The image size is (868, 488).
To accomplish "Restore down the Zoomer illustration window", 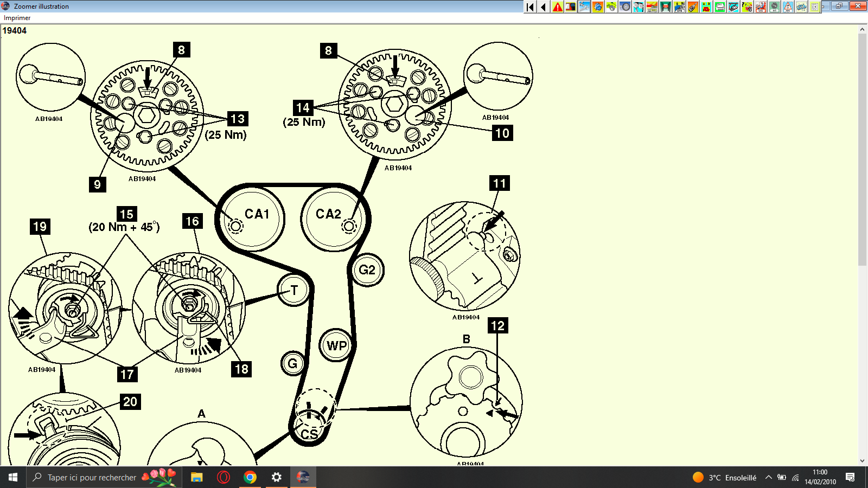I will pos(839,6).
